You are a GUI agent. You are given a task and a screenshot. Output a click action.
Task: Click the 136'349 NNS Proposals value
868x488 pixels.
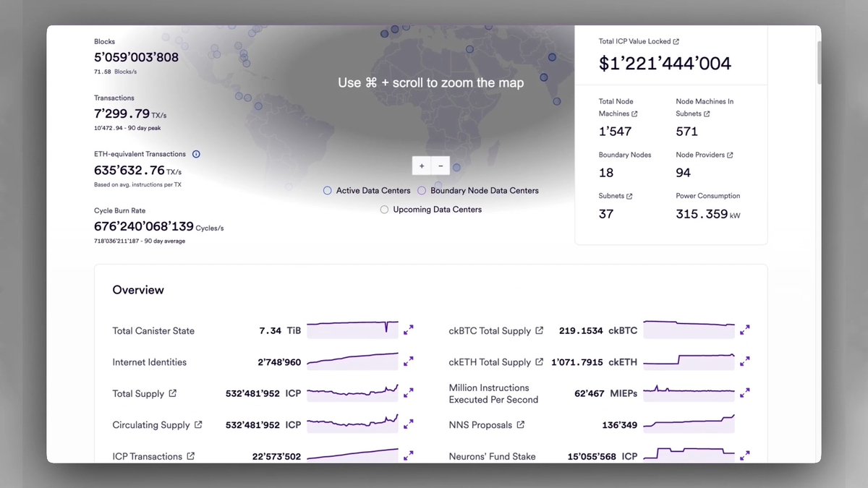(620, 425)
